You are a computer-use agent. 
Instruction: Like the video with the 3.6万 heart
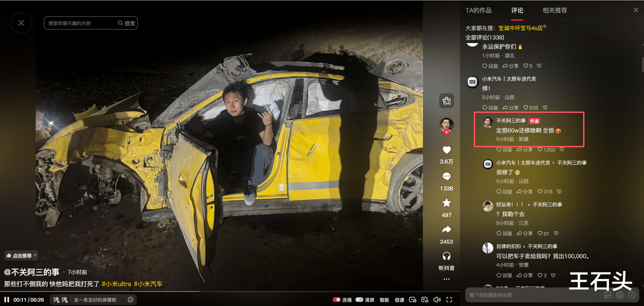tap(446, 150)
